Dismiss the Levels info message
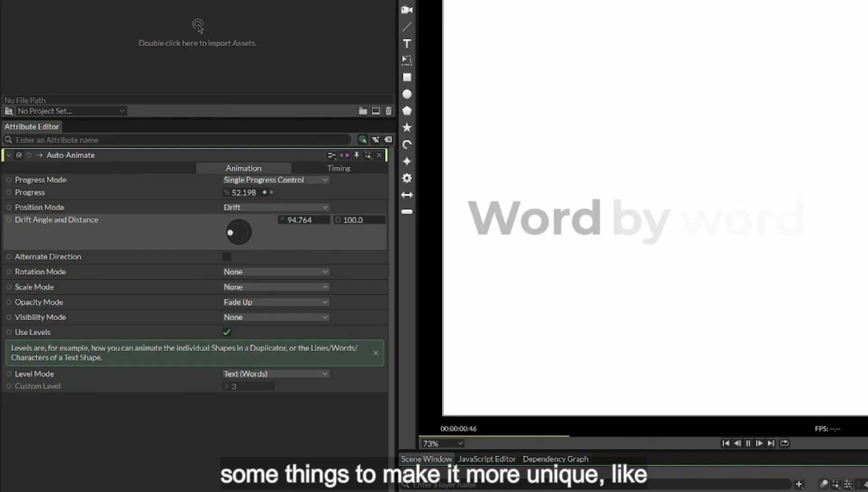 coord(376,353)
